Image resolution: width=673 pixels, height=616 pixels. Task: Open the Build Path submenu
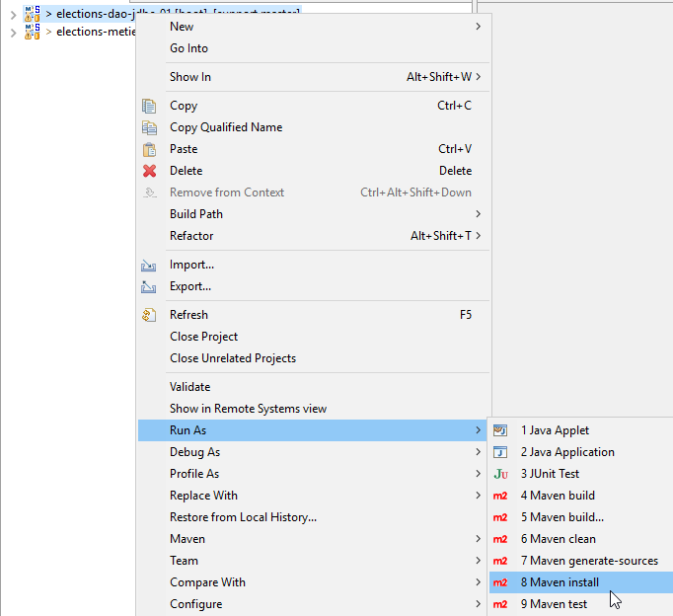[x=196, y=214]
